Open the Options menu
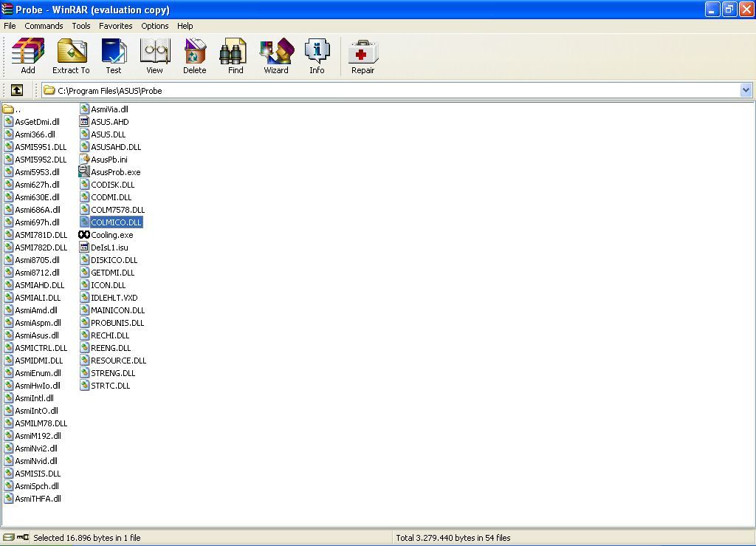Image resolution: width=756 pixels, height=546 pixels. point(154,26)
